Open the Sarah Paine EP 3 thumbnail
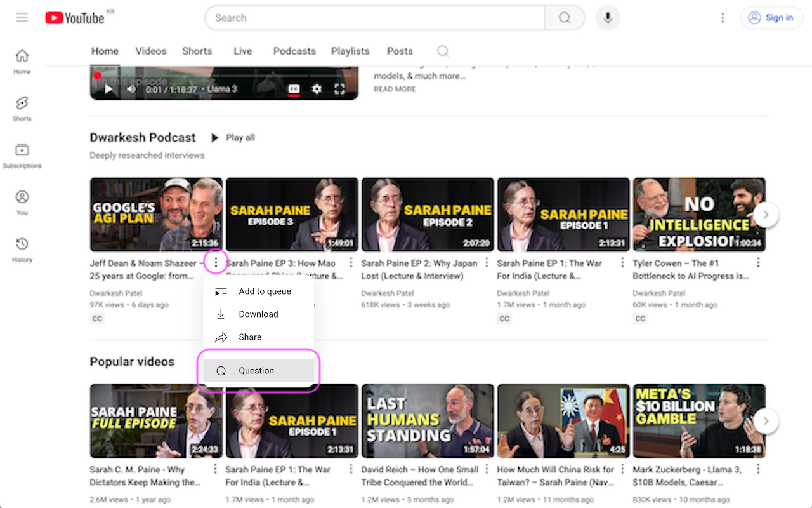Viewport: 812px width, 508px height. [x=292, y=214]
